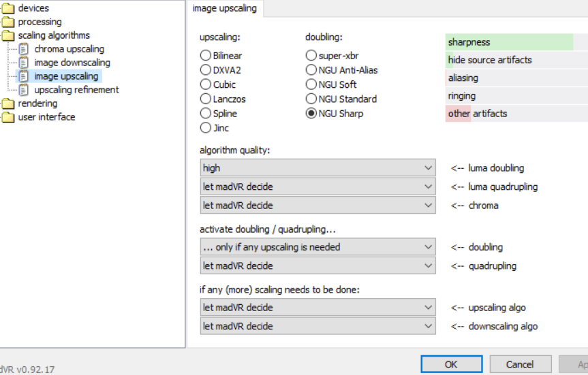This screenshot has height=375, width=588.
Task: Open the devices folder icon
Action: (7, 8)
